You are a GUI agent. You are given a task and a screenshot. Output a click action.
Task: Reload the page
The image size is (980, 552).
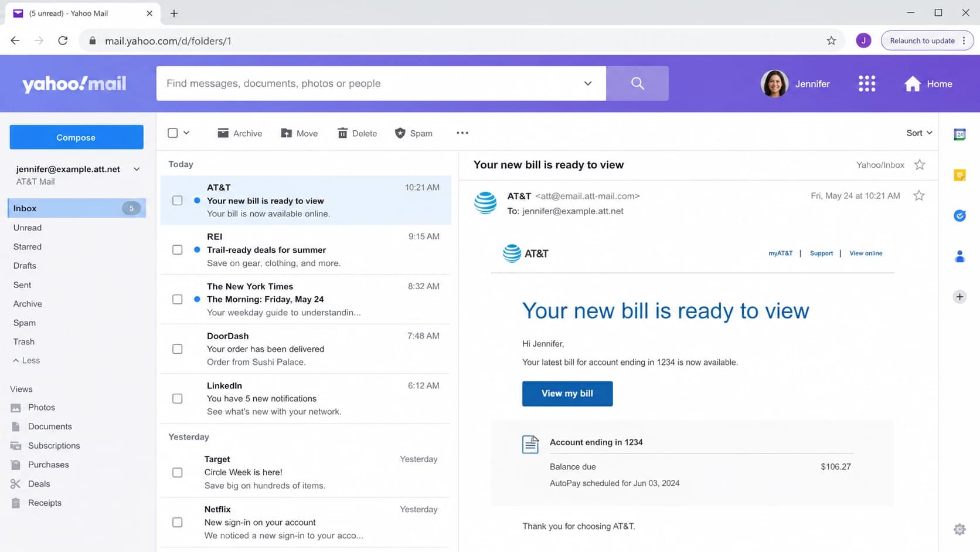point(63,40)
